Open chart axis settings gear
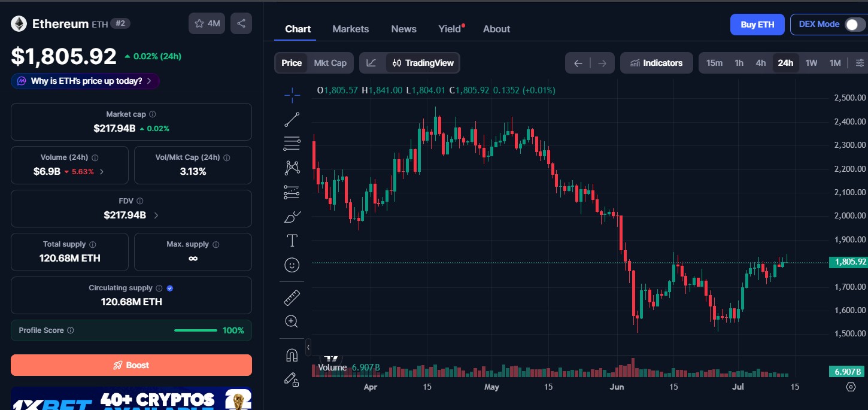The width and height of the screenshot is (868, 410). [x=851, y=387]
